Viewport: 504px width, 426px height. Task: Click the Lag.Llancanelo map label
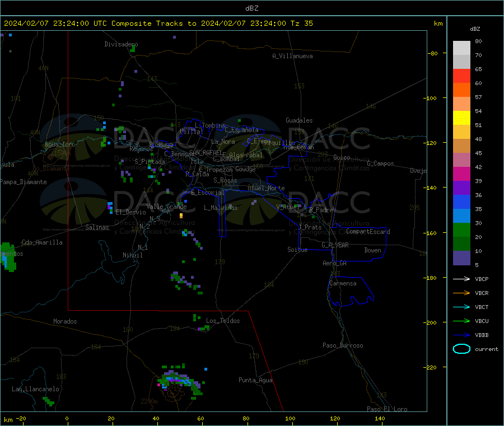pyautogui.click(x=36, y=389)
